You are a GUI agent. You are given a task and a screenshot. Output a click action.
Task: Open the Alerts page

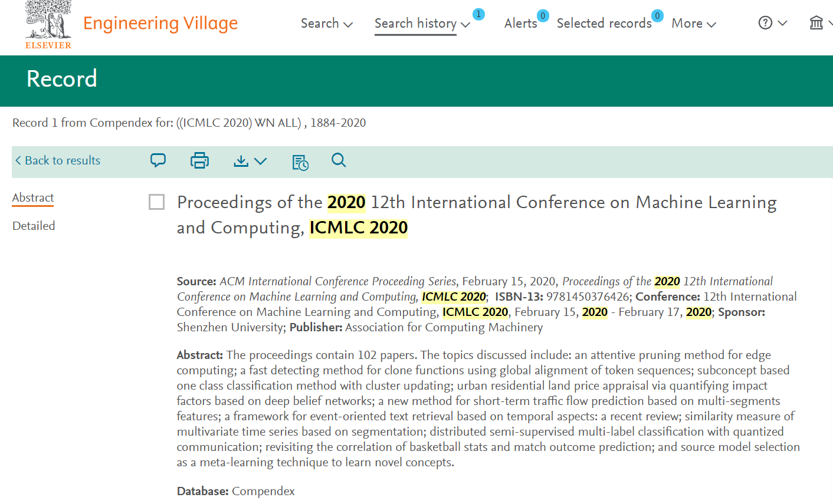pos(520,24)
